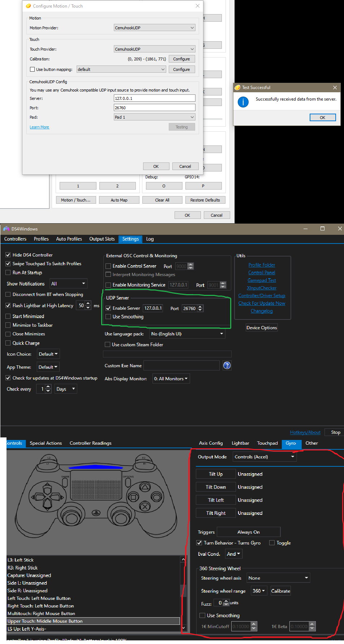Open the Output Slots tab

(x=102, y=239)
